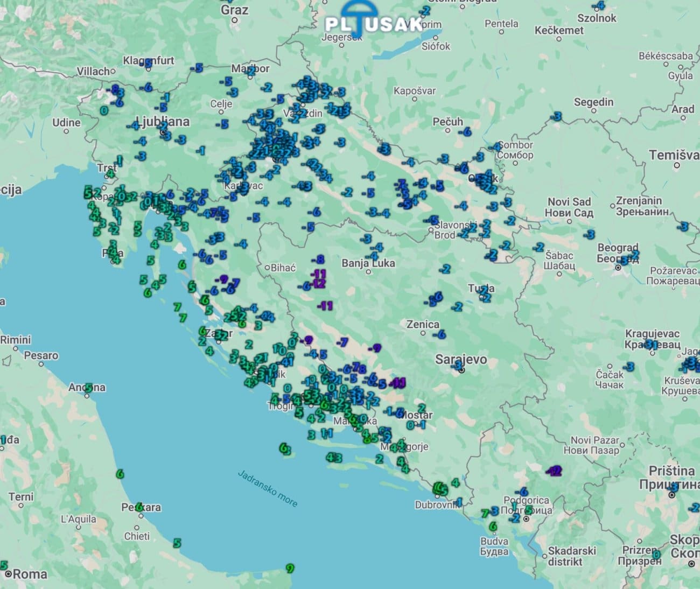Viewport: 700px width, 589px height.
Task: Click the 5 temperature marker on Ancona
Action: point(89,387)
